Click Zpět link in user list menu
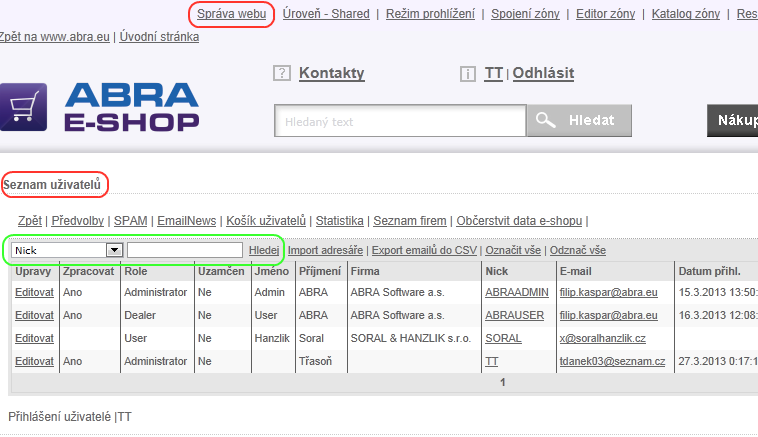Image resolution: width=758 pixels, height=437 pixels. tap(29, 221)
